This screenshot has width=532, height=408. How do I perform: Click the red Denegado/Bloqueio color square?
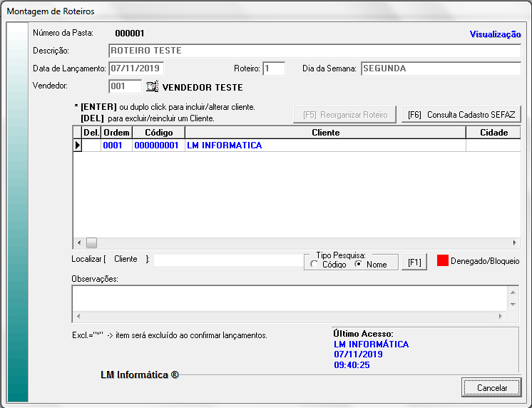(x=441, y=261)
